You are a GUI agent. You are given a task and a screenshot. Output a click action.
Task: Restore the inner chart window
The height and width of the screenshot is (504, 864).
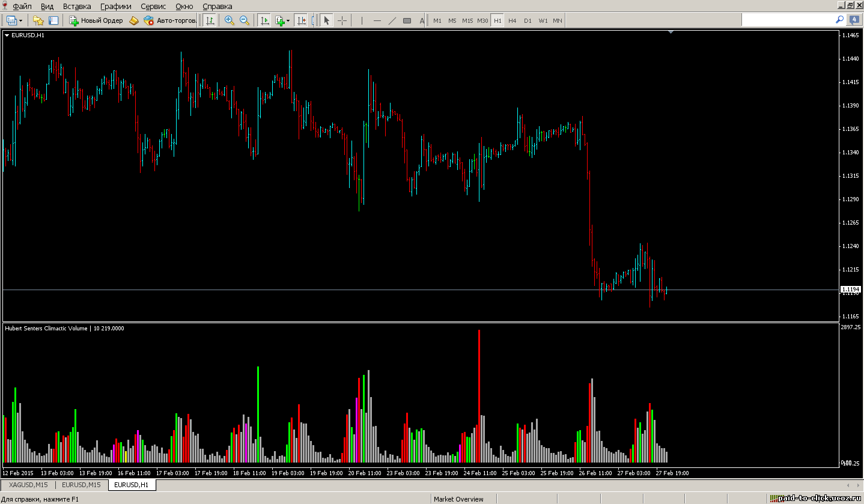pyautogui.click(x=849, y=5)
